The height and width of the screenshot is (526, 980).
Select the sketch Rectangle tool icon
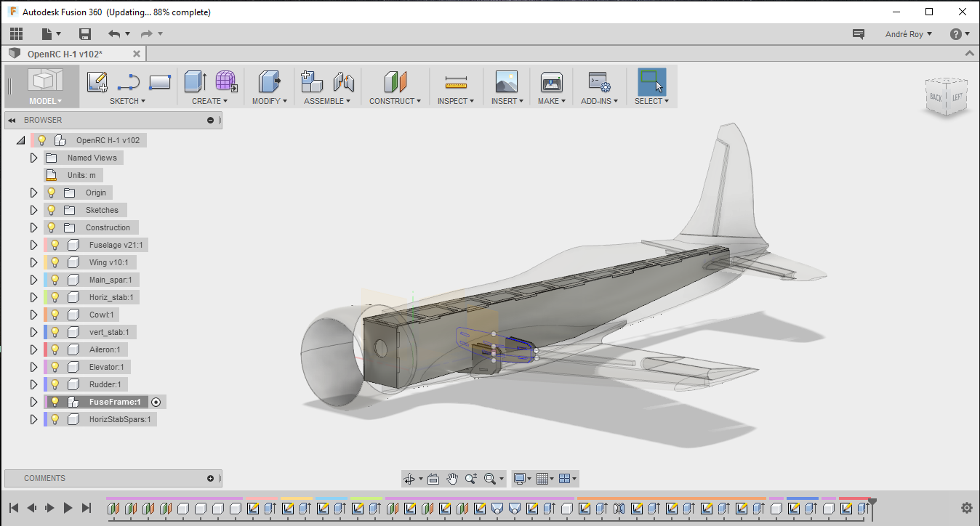pyautogui.click(x=160, y=81)
